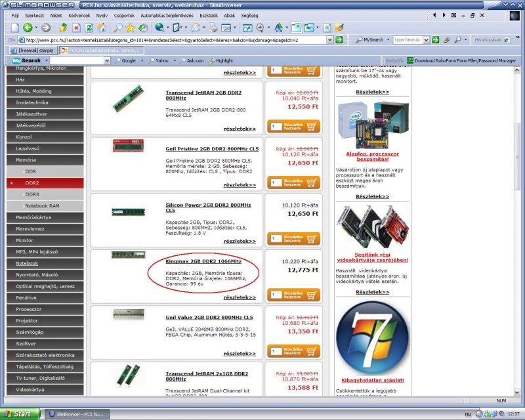Click the form fill pen icon in toolbar
The width and height of the screenshot is (525, 420).
coord(177,28)
